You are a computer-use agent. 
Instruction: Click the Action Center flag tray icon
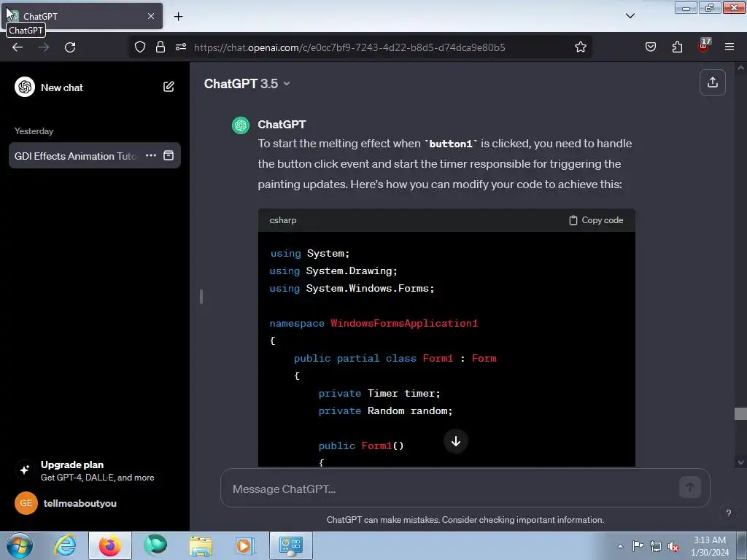(x=638, y=546)
